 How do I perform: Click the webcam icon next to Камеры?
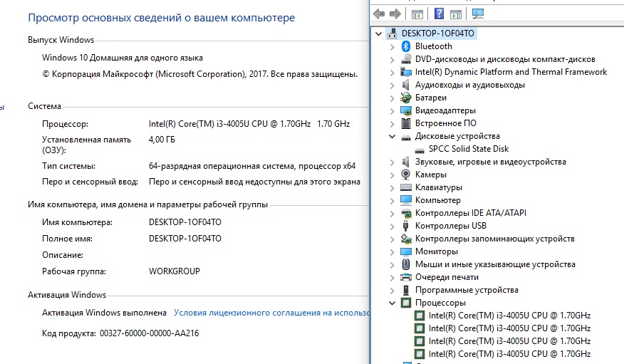(406, 175)
